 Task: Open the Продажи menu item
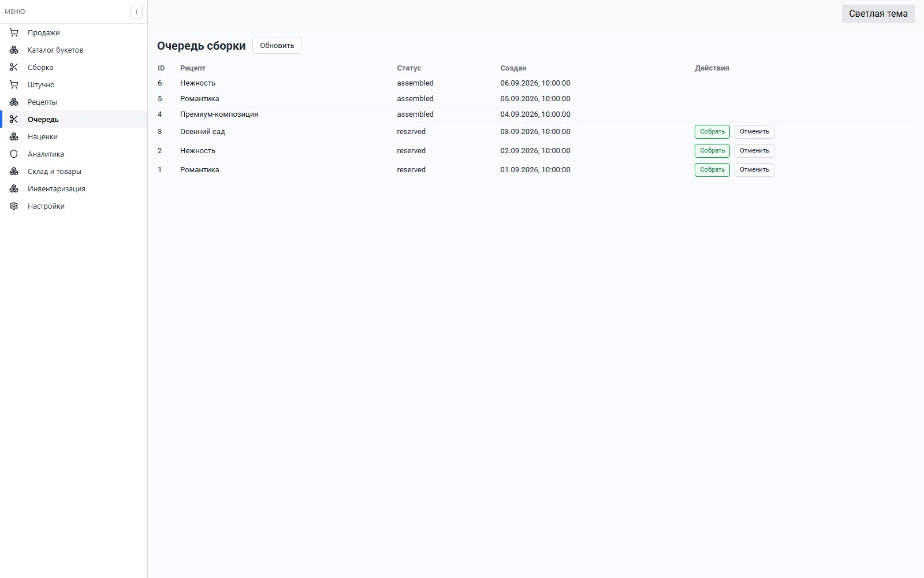tap(74, 33)
